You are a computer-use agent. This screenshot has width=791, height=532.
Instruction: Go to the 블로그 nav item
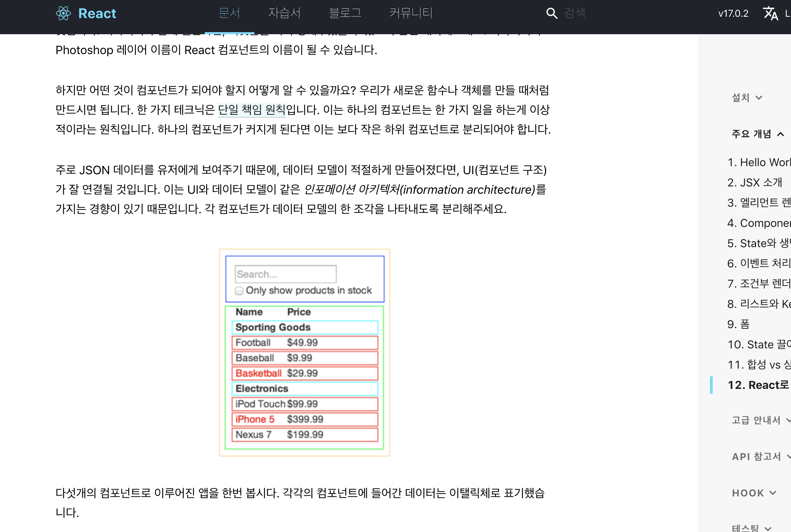point(345,13)
